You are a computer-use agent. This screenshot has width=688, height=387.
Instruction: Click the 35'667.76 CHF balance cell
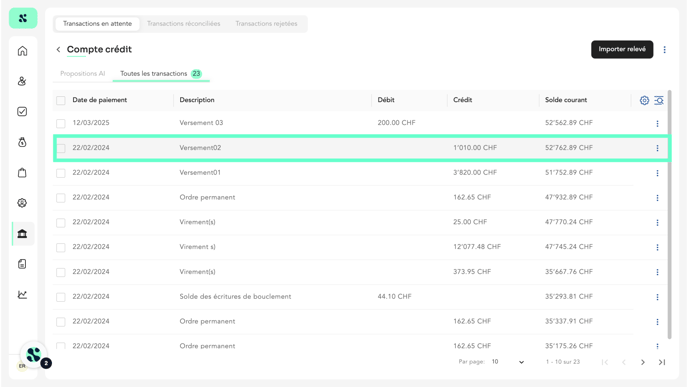tap(569, 272)
